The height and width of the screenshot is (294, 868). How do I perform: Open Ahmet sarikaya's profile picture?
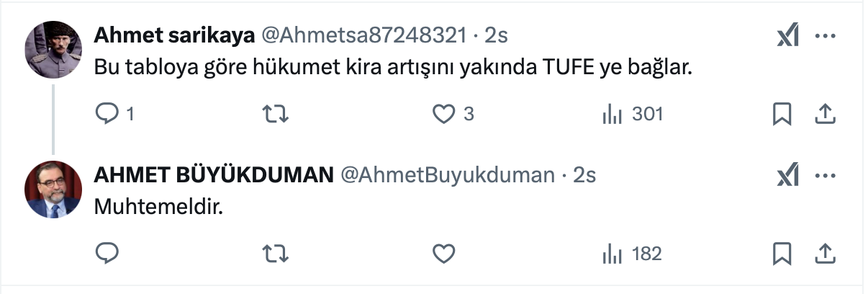click(x=53, y=50)
